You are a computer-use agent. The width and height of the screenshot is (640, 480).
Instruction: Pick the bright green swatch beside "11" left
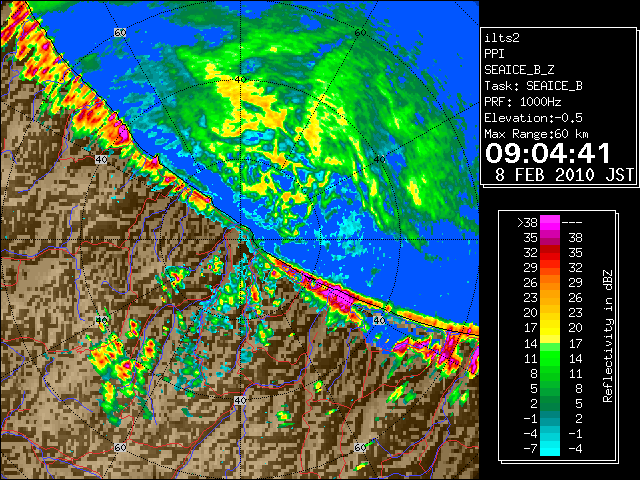pos(550,358)
